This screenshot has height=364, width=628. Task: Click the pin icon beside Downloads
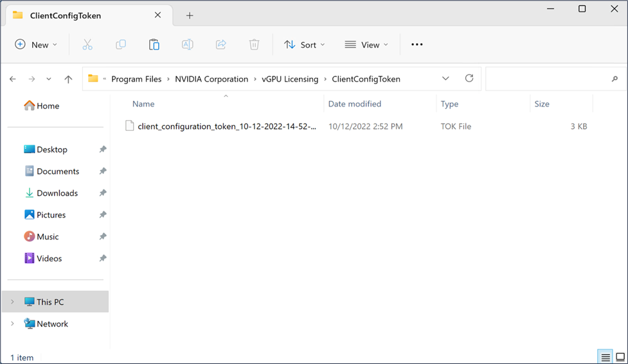click(103, 193)
